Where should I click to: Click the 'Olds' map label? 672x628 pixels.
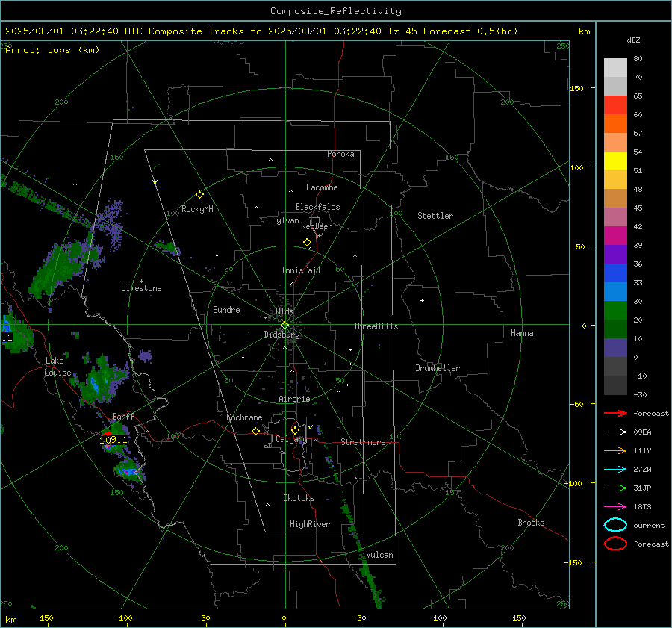click(x=284, y=311)
